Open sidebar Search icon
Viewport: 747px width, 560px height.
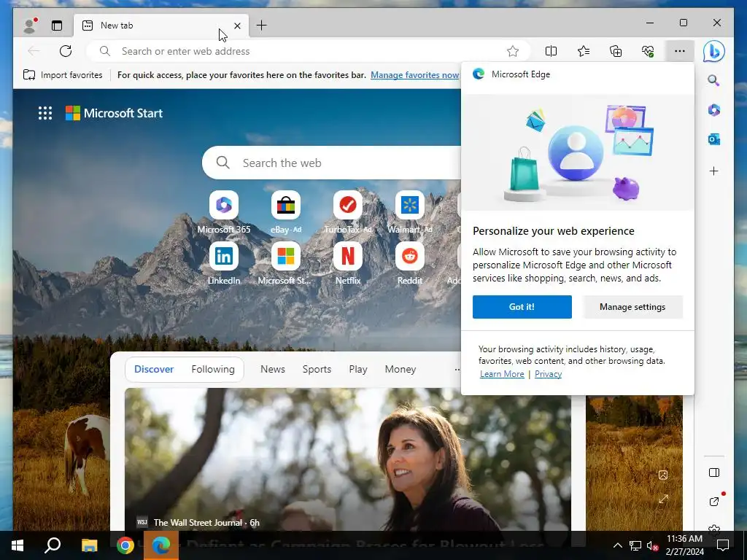pyautogui.click(x=713, y=80)
